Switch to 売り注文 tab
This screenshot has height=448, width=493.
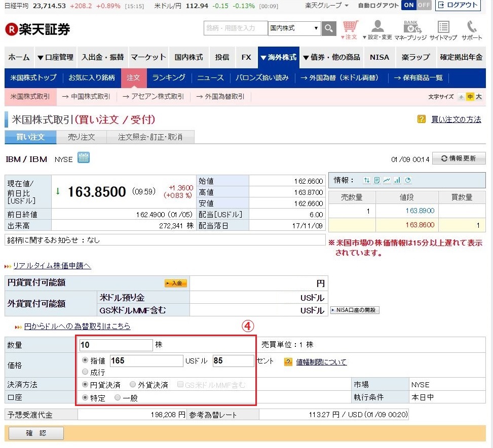[82, 137]
